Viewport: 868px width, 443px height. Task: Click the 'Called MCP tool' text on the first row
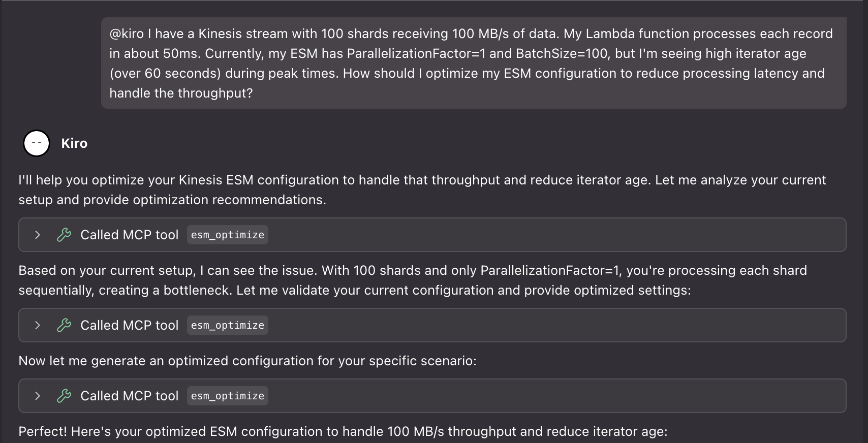[x=129, y=235]
